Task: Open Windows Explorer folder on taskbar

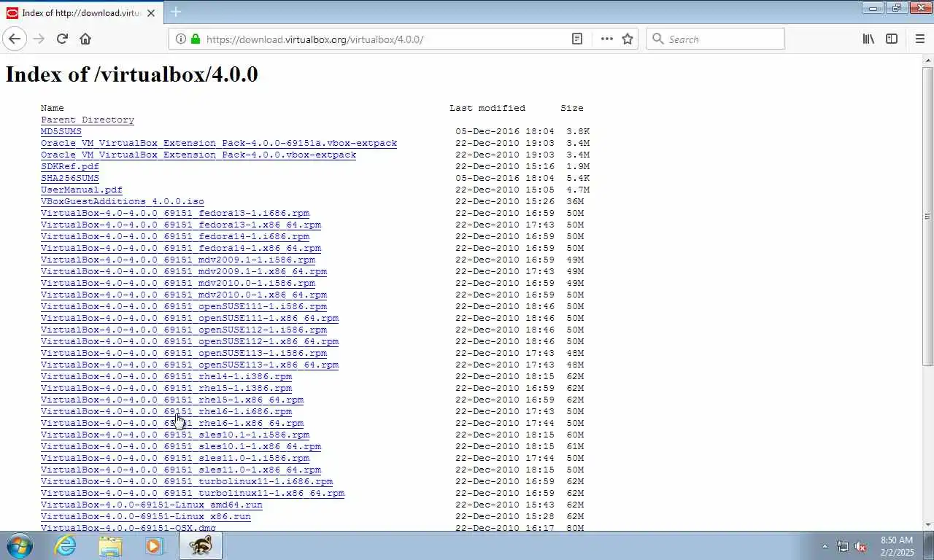Action: (x=110, y=545)
